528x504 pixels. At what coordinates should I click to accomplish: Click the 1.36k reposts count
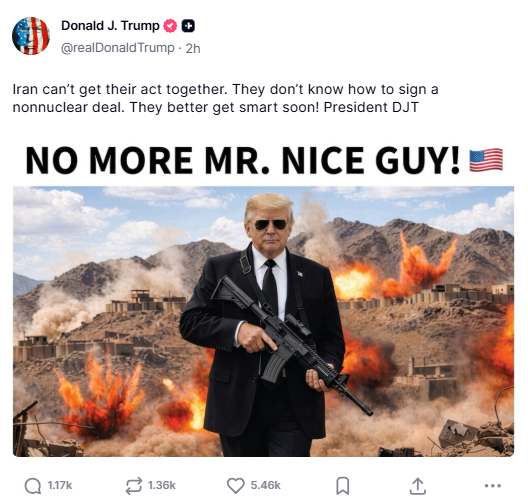click(x=162, y=485)
